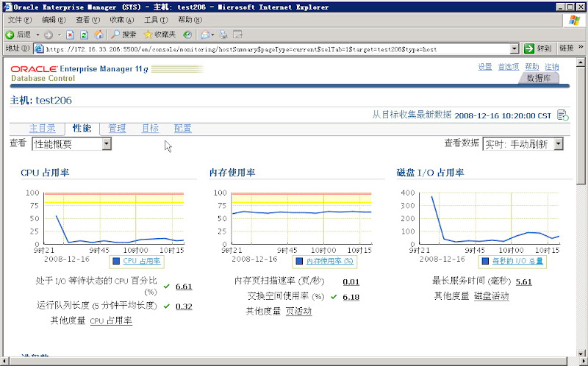Screen dimensions: 588x366
Task: Open the 工具(T) menu
Action: [156, 20]
